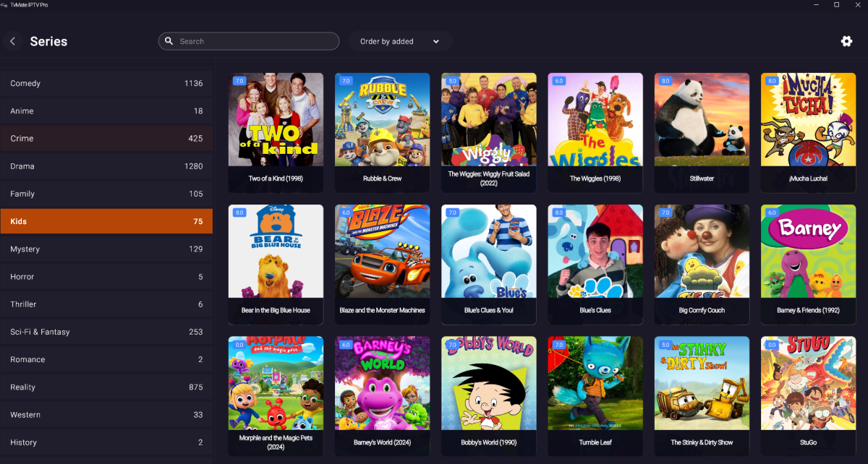This screenshot has height=464, width=868.
Task: Click the 7.0 rating badge on Rubble & Crew
Action: 346,81
